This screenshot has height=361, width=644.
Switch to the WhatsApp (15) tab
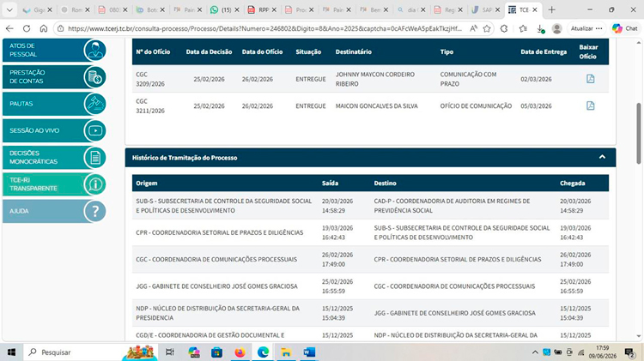point(226,9)
